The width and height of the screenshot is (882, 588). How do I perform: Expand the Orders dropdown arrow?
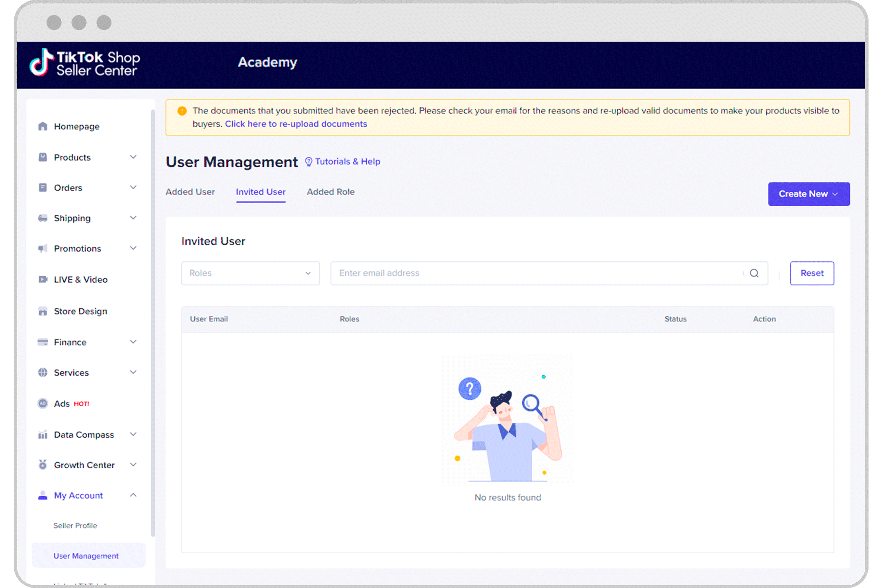[134, 188]
